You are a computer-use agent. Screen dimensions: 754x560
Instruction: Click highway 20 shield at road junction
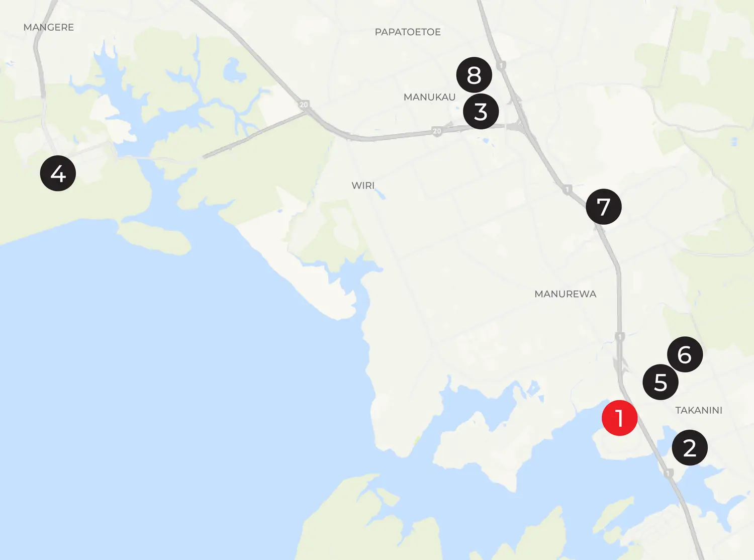coord(304,105)
